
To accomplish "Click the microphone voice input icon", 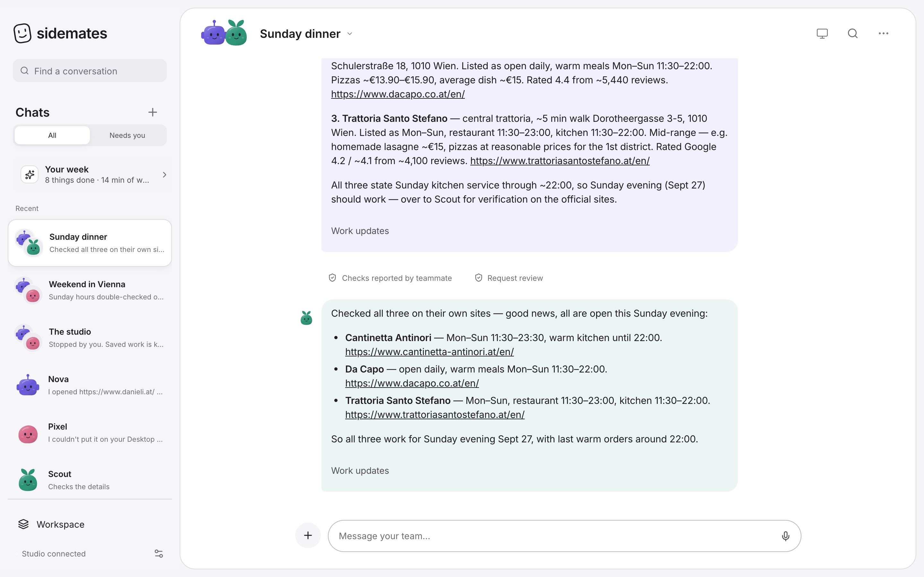I will coord(785,536).
